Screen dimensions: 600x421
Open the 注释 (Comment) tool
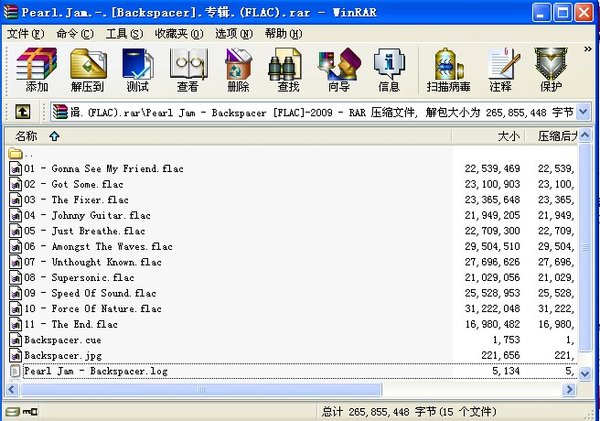coord(502,70)
